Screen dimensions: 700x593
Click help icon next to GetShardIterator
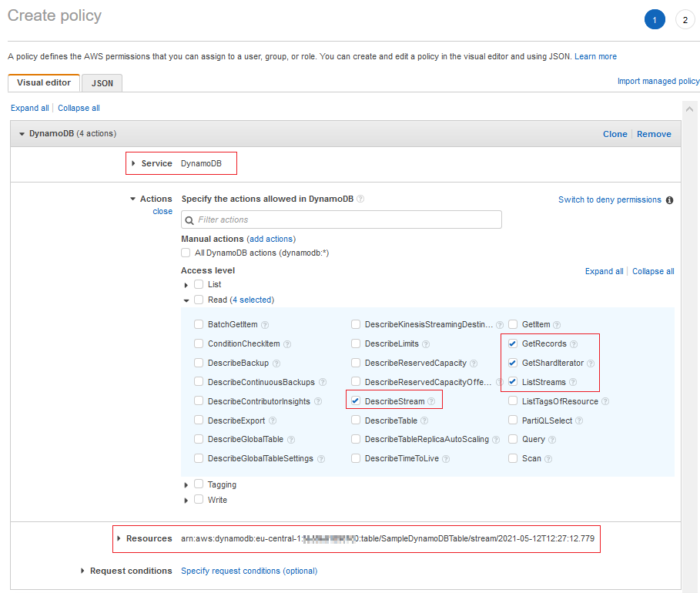[x=591, y=364]
